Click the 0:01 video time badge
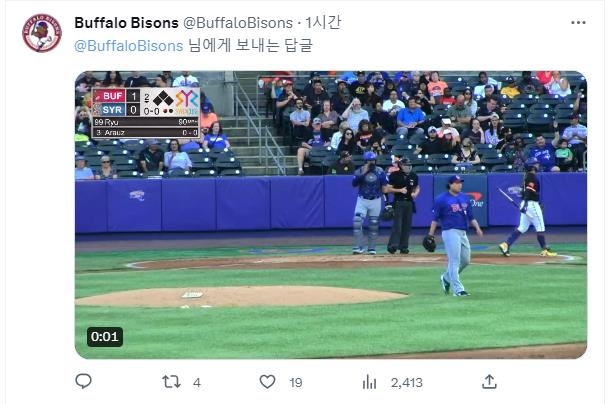 105,337
